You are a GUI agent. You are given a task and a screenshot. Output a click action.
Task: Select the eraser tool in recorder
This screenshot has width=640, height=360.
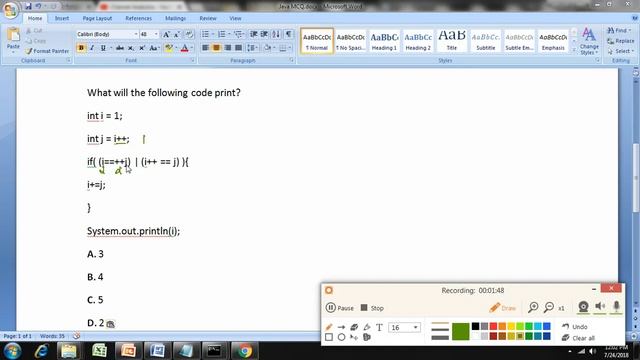[354, 327]
